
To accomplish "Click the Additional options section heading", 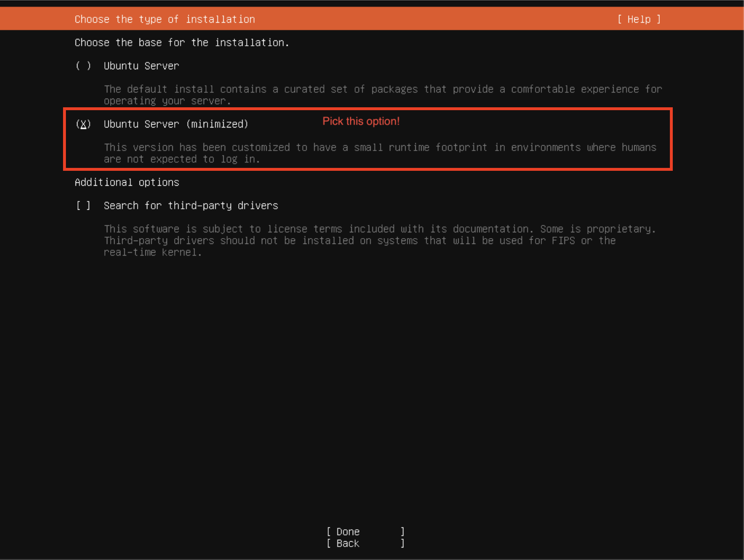I will tap(127, 182).
